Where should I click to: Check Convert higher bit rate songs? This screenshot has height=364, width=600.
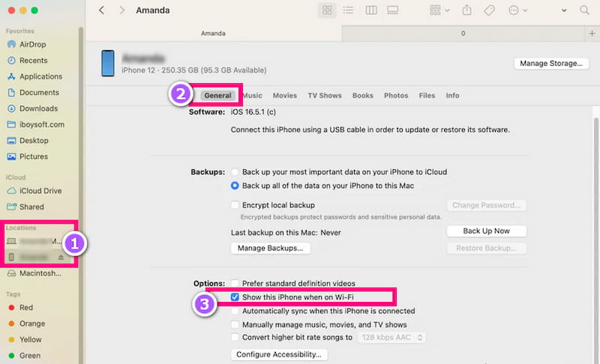point(235,337)
